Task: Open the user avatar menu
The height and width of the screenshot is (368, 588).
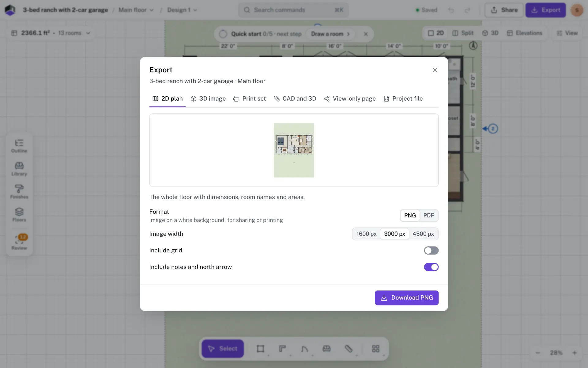Action: [x=577, y=10]
